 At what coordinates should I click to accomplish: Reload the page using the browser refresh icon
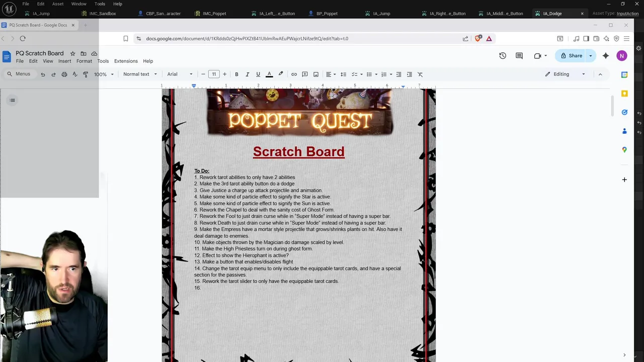(23, 38)
